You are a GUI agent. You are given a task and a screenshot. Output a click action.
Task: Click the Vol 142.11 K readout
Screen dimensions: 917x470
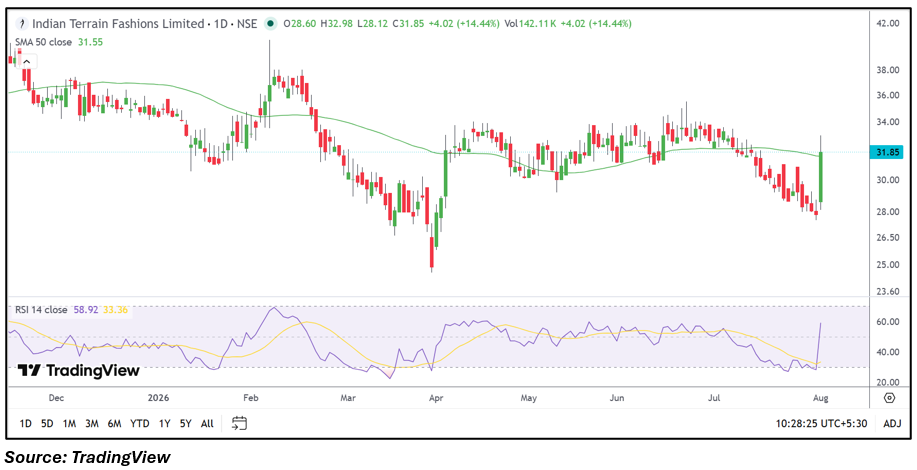[530, 24]
